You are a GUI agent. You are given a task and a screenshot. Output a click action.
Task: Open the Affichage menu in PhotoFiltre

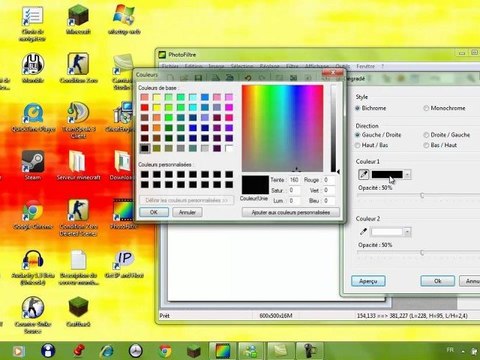pyautogui.click(x=317, y=66)
